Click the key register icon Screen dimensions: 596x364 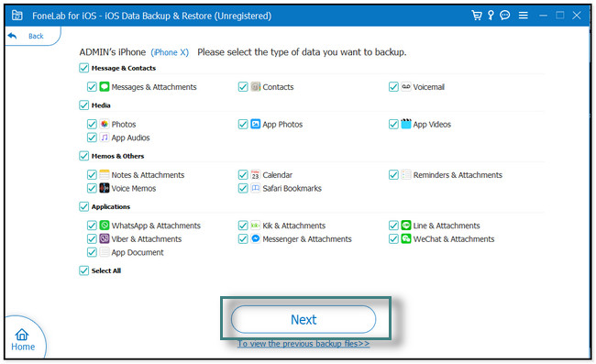coord(491,16)
